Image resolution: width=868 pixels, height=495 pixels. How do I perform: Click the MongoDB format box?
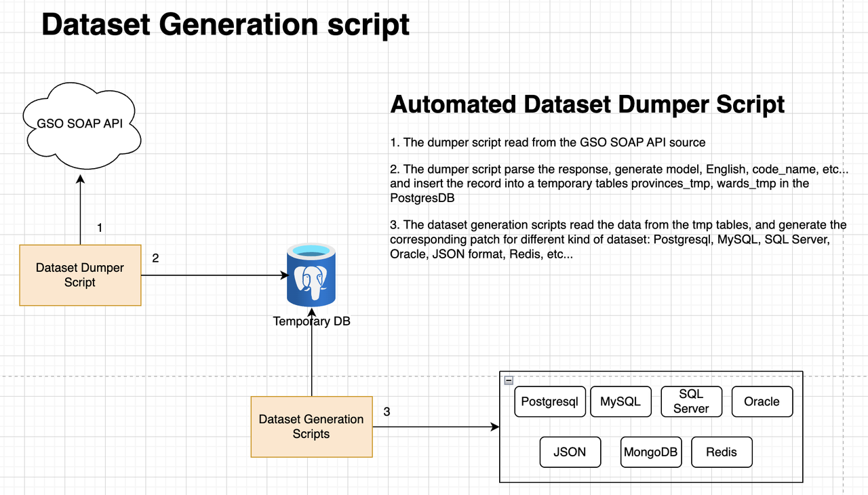click(651, 452)
